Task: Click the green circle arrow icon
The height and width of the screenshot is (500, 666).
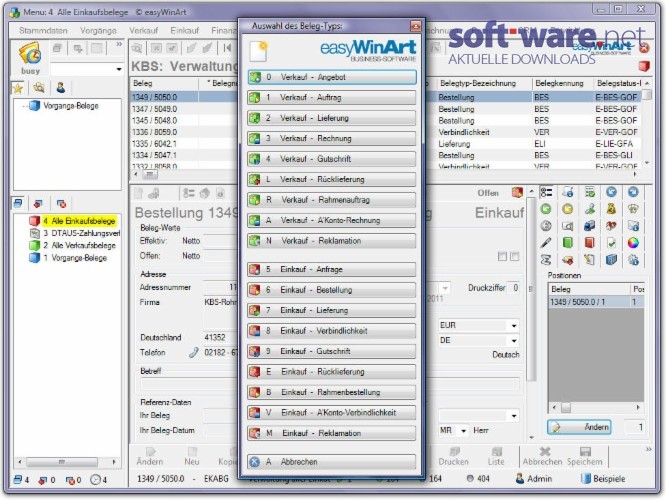Action: [546, 209]
